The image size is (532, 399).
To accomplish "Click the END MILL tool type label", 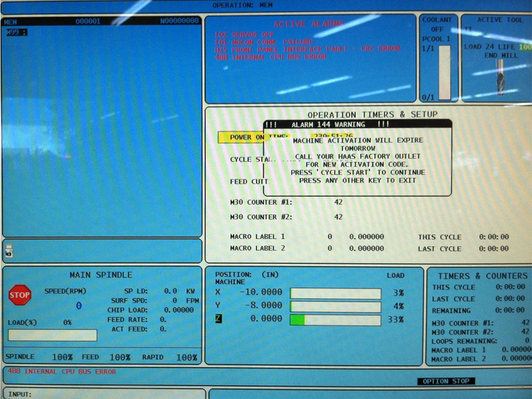I will 501,55.
